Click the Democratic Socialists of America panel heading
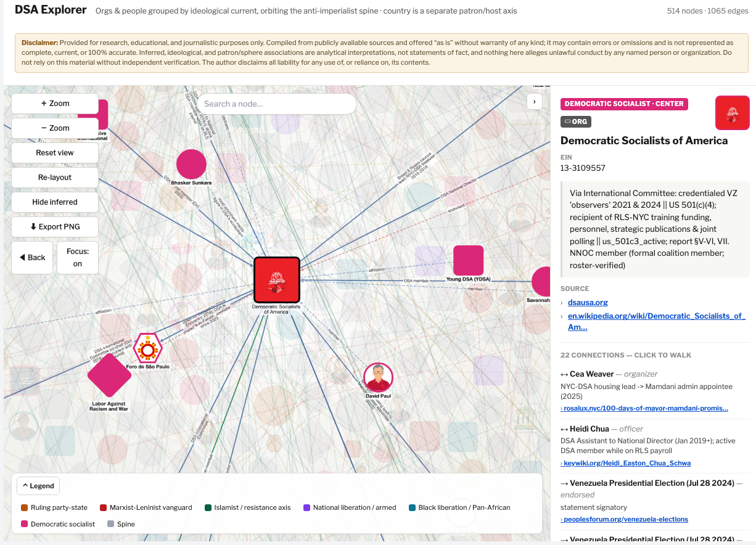 (x=644, y=141)
